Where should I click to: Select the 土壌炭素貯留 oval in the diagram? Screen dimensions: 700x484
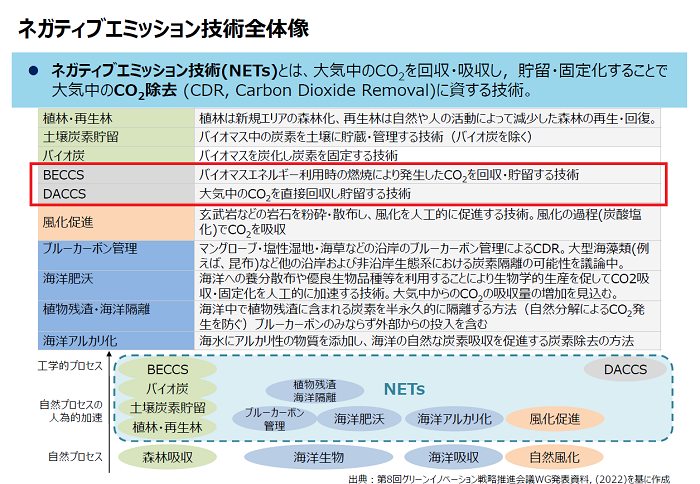point(167,408)
